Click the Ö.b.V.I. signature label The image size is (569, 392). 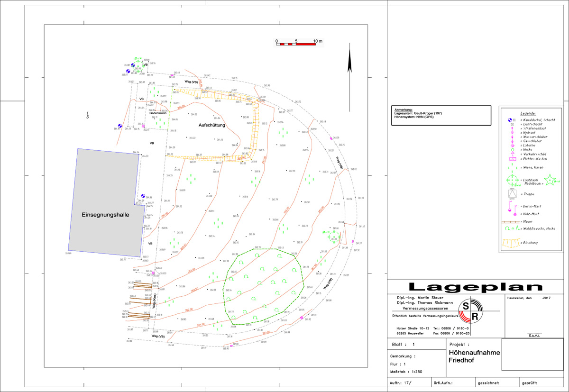pos(535,336)
